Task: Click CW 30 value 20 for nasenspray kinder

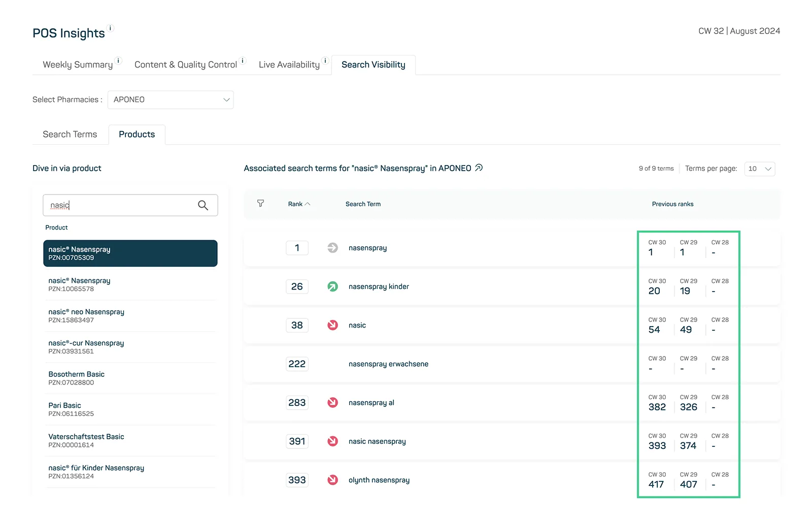Action: point(654,291)
